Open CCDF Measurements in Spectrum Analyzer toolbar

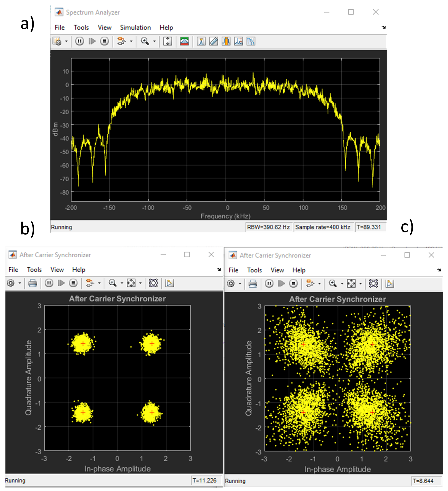[251, 41]
